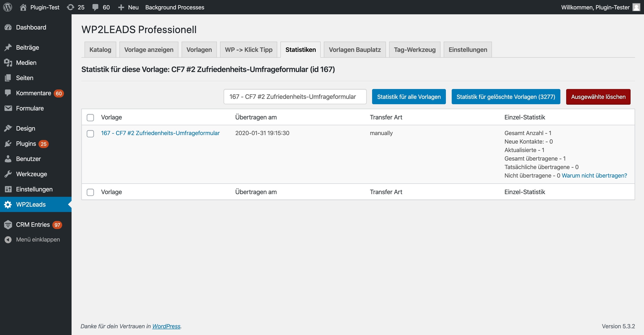Toggle select-all checkbox in table header
This screenshot has height=335, width=644.
(90, 117)
